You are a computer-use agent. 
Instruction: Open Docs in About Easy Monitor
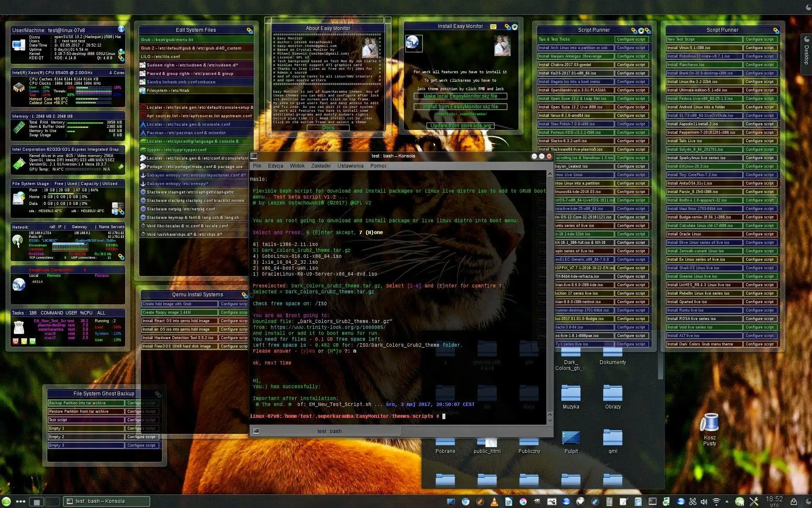tap(328, 128)
